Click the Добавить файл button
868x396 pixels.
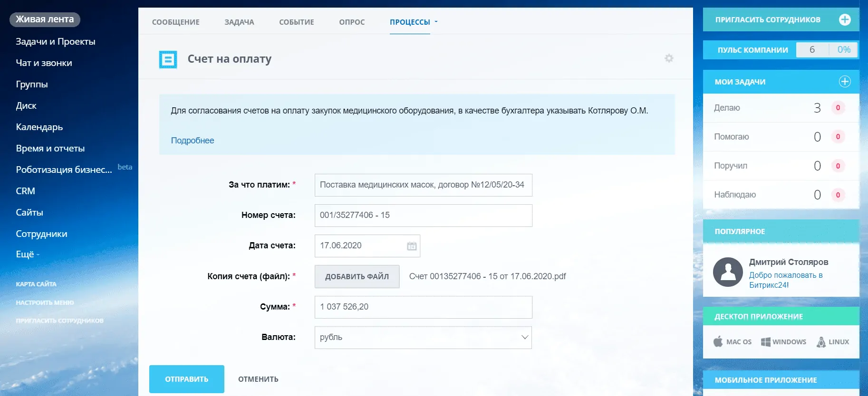point(357,277)
